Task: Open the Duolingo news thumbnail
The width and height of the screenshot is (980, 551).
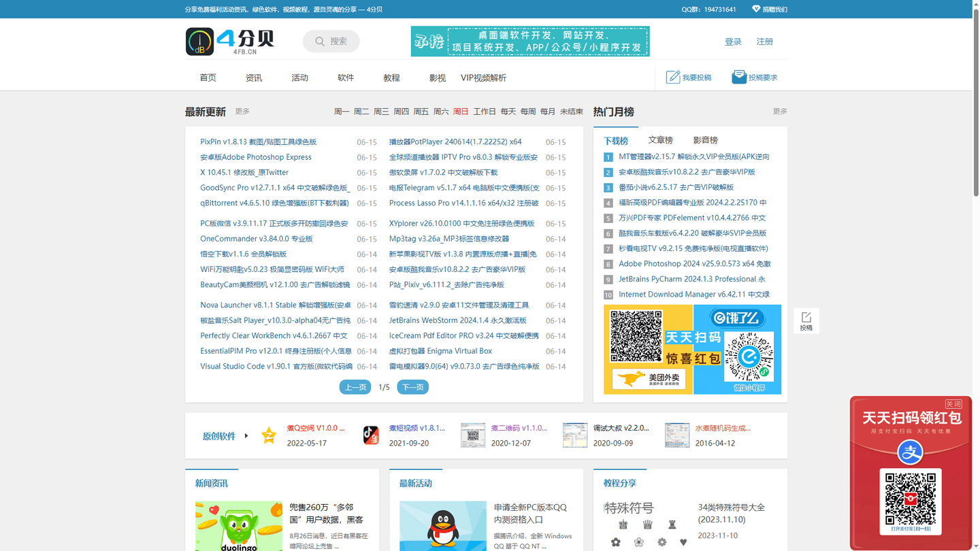Action: coord(239,527)
